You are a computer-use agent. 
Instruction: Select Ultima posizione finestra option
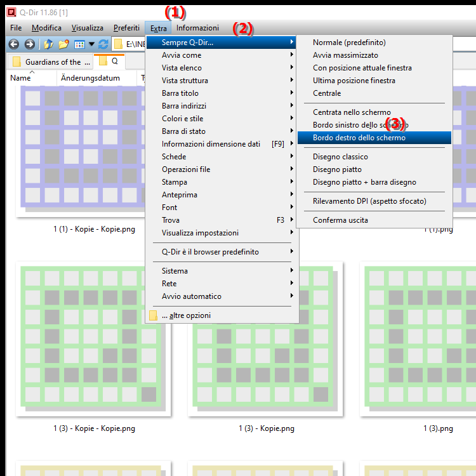pyautogui.click(x=374, y=81)
